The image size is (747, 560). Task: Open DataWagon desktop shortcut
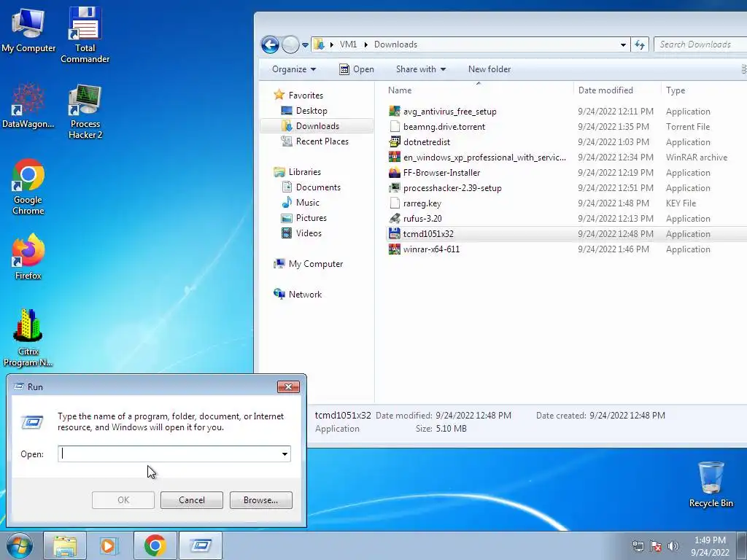[x=28, y=106]
